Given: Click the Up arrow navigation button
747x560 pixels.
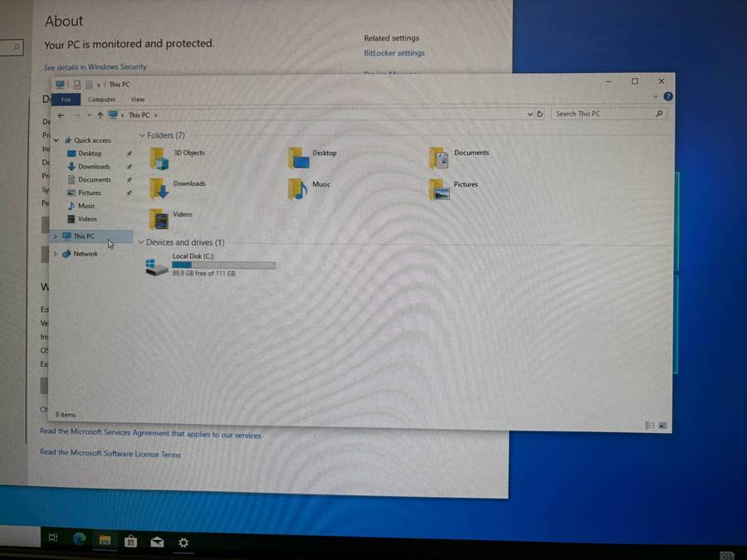Looking at the screenshot, I should click(x=100, y=115).
